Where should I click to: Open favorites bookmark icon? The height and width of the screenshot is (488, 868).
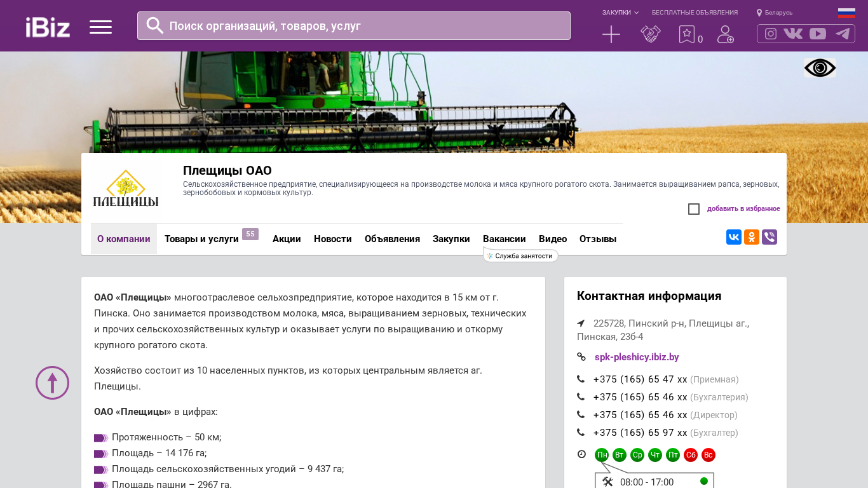687,34
